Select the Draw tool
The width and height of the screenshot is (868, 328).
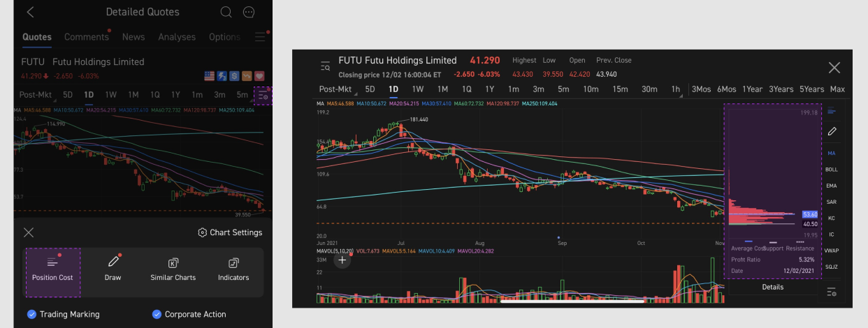(113, 270)
